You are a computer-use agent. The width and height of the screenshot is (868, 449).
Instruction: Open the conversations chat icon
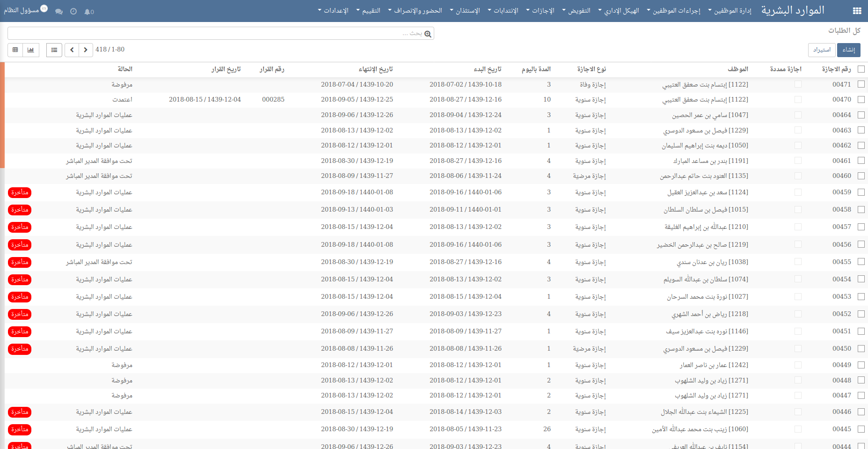tap(59, 12)
